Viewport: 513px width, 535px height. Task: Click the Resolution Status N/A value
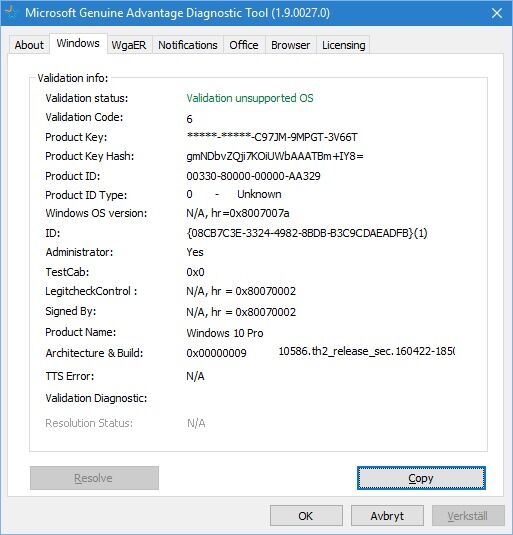[x=196, y=423]
